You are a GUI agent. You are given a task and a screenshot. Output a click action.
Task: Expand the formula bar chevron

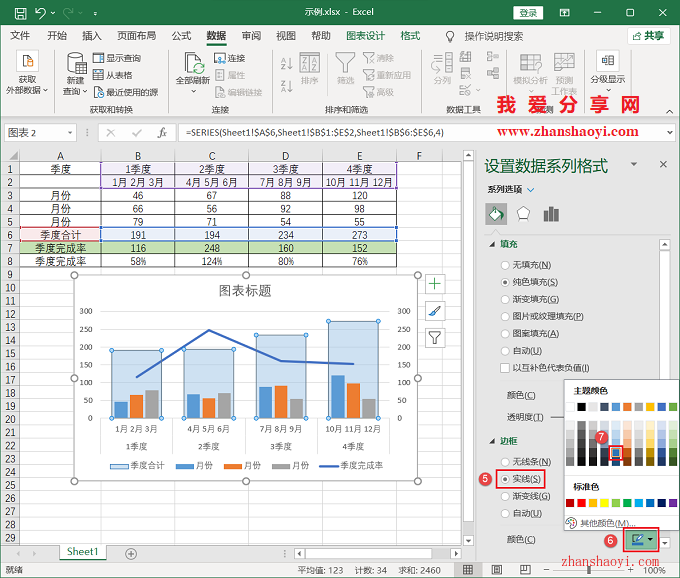click(670, 133)
